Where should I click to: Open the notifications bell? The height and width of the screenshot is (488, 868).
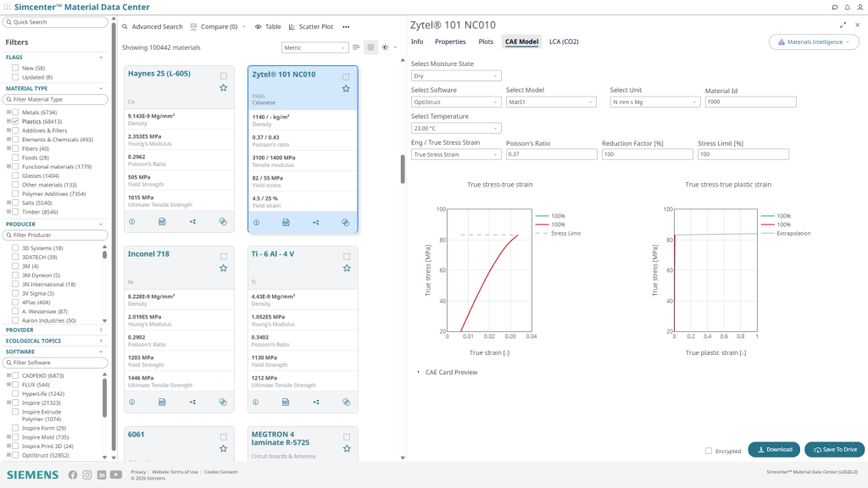848,7
